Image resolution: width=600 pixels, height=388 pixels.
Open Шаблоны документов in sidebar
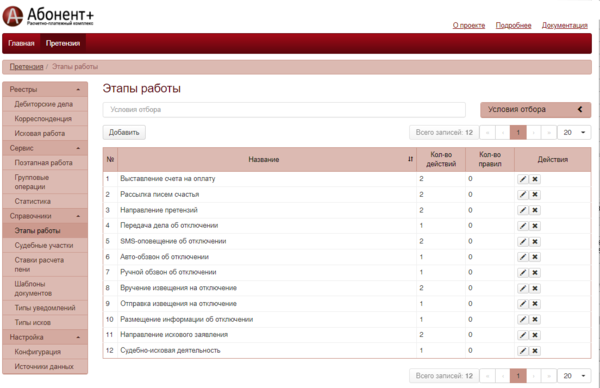(45, 289)
